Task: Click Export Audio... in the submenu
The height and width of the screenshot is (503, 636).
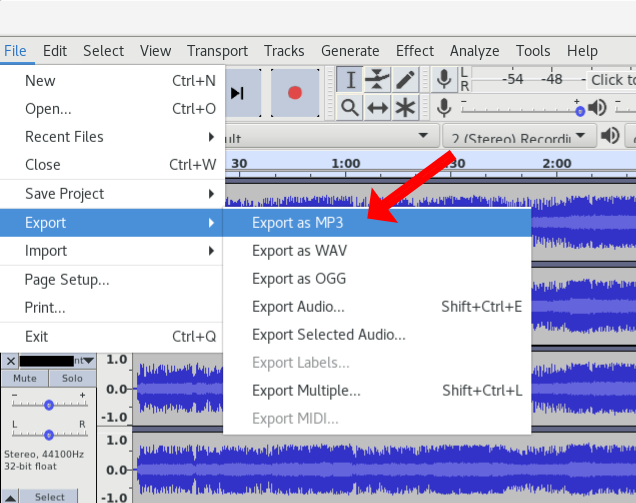Action: tap(377, 307)
